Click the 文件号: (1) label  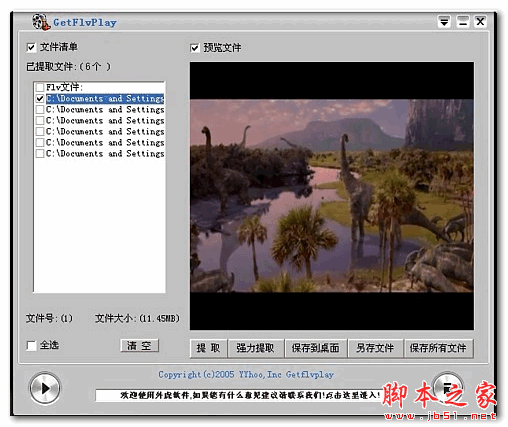point(49,318)
